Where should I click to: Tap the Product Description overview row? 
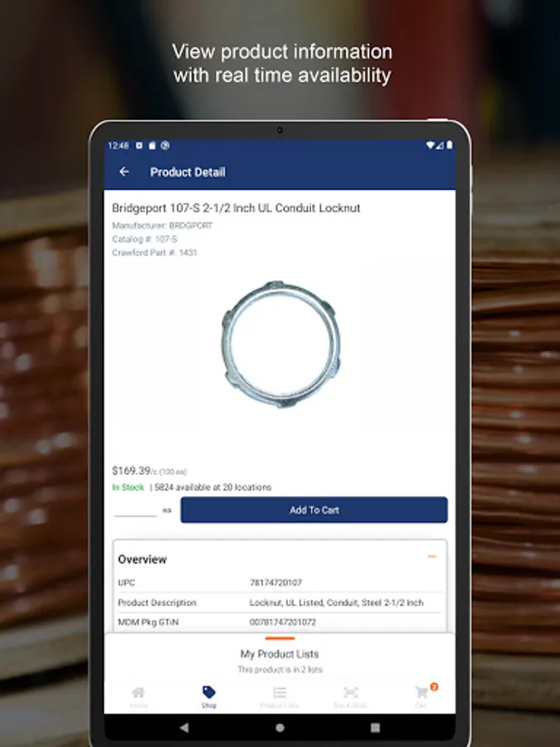click(x=280, y=603)
